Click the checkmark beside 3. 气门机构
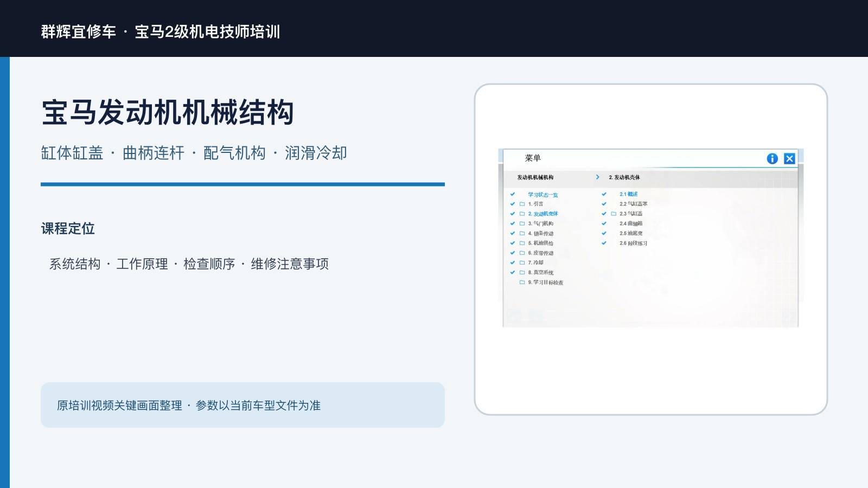The image size is (868, 488). (x=512, y=223)
